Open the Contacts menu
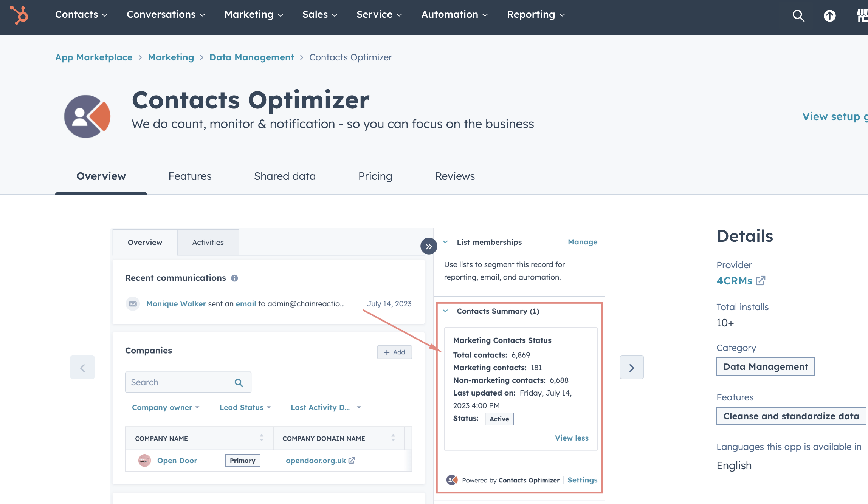Screen dimensions: 868x504 click(81, 14)
